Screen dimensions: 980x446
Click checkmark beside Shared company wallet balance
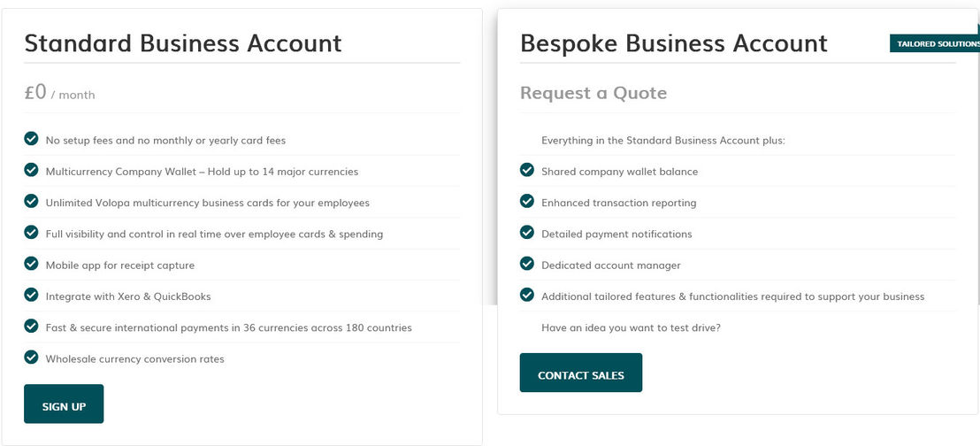coord(527,170)
